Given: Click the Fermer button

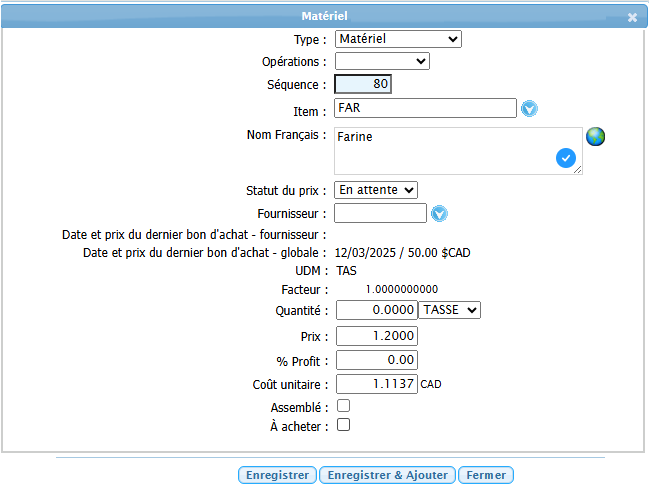Looking at the screenshot, I should pyautogui.click(x=486, y=475).
